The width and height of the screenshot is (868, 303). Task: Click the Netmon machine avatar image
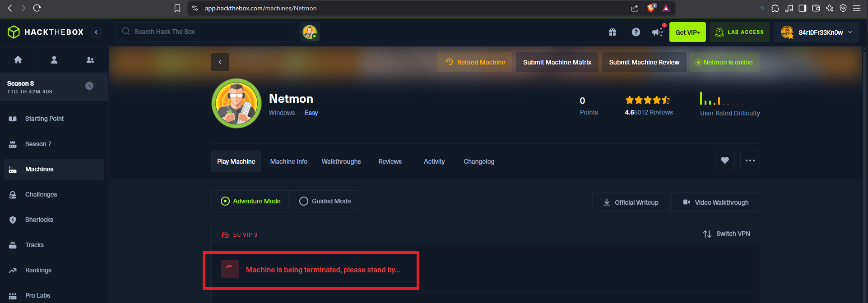tap(237, 103)
